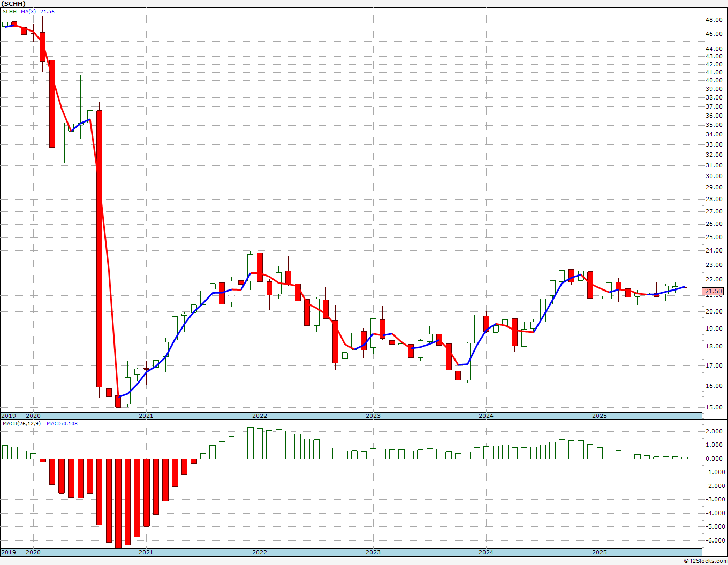The height and width of the screenshot is (565, 728).
Task: Select the 46.00 price axis label
Action: (x=714, y=34)
